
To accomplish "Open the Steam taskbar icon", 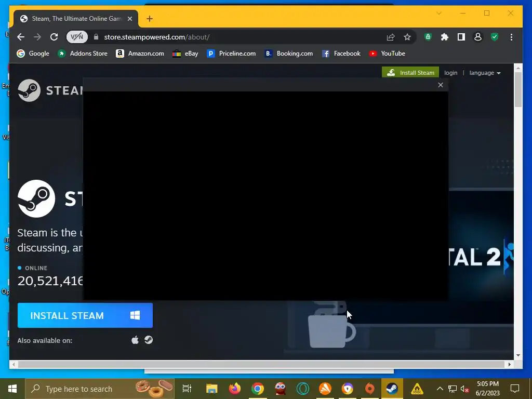I will pyautogui.click(x=392, y=389).
